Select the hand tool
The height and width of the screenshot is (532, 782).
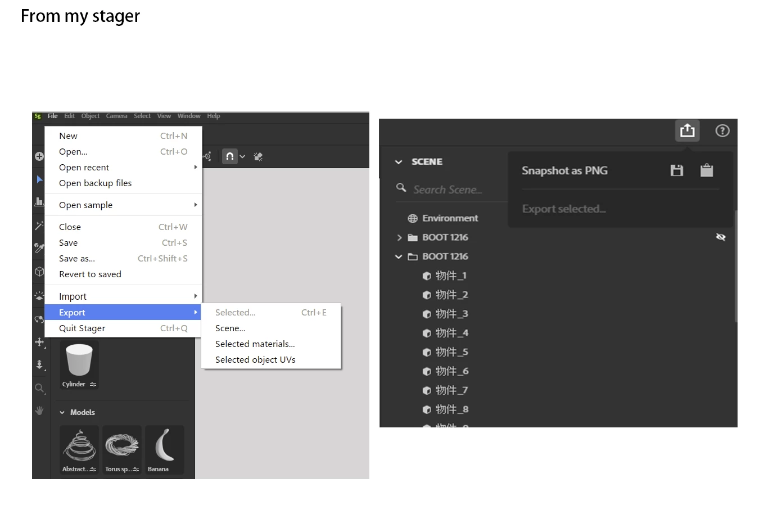tap(39, 411)
